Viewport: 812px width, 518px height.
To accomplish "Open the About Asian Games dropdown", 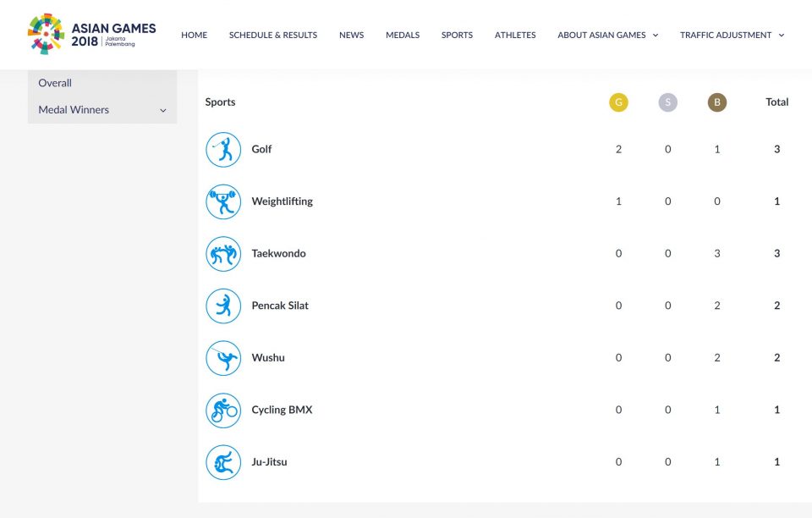I will coord(607,36).
